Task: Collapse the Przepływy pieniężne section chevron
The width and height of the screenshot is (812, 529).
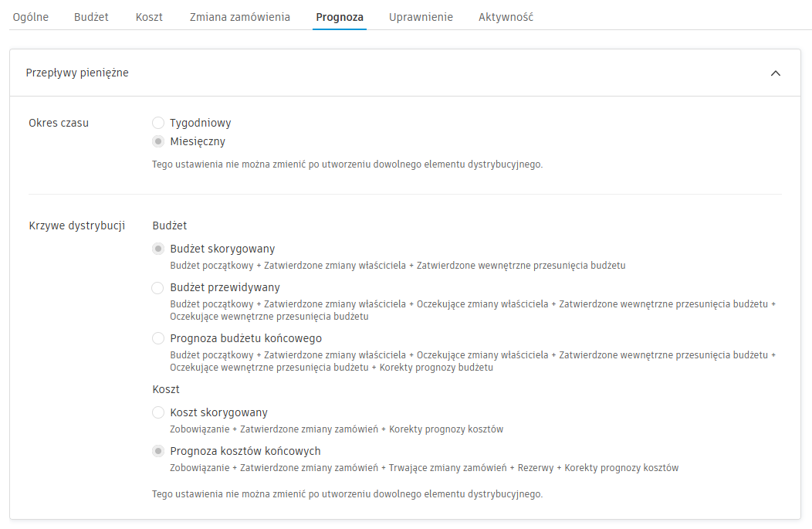Action: click(x=776, y=73)
